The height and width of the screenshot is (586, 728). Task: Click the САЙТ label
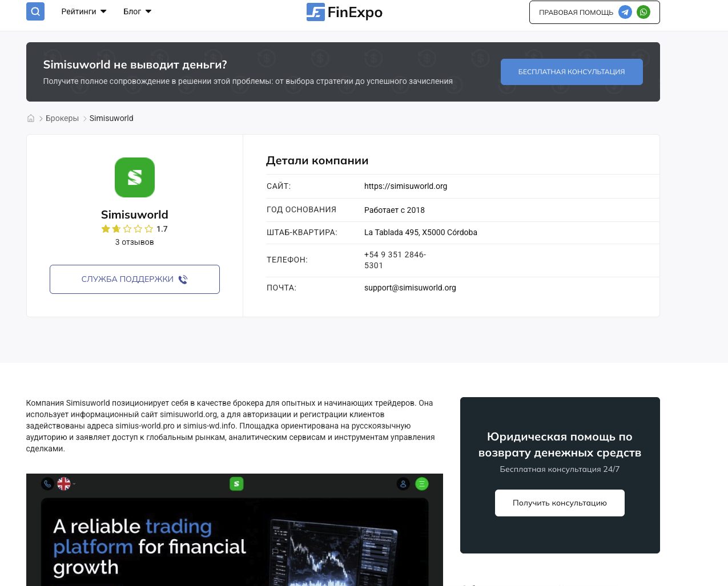coord(279,186)
